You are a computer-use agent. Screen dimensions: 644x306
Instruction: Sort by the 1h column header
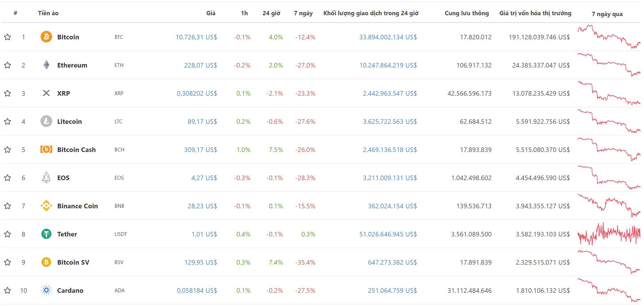point(244,13)
